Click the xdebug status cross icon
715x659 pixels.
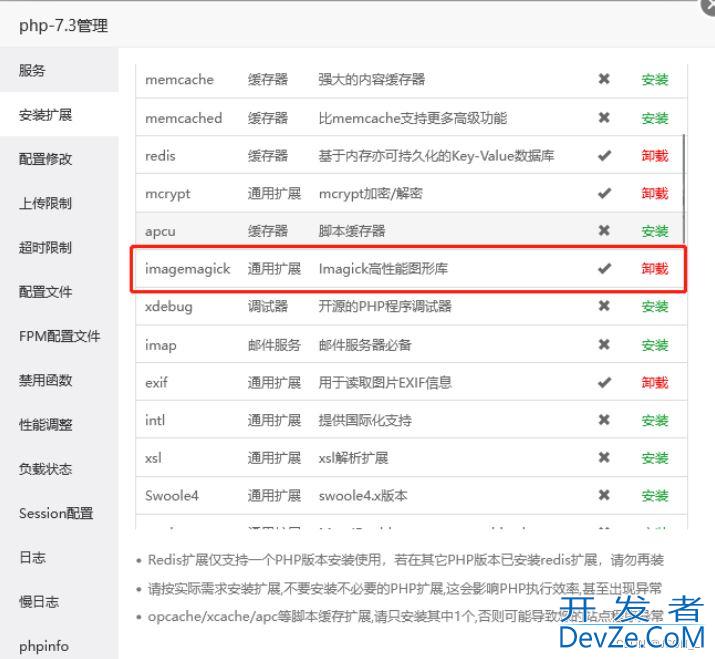604,306
